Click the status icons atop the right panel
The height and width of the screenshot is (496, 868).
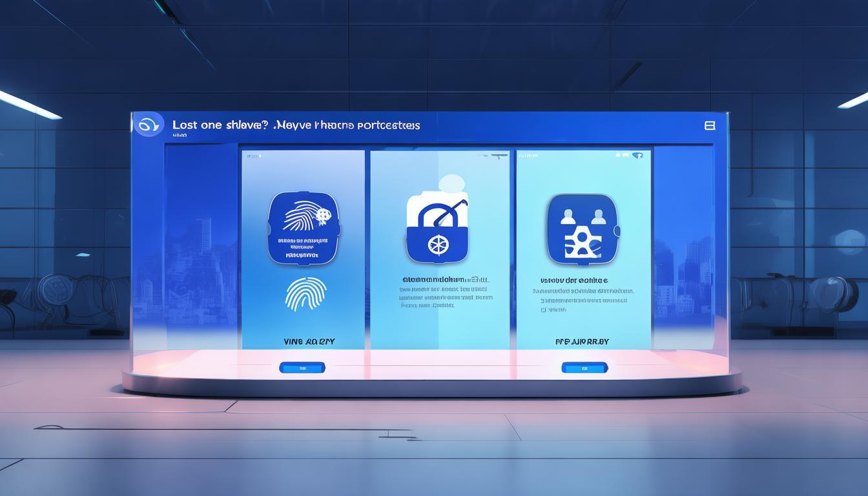coord(629,156)
